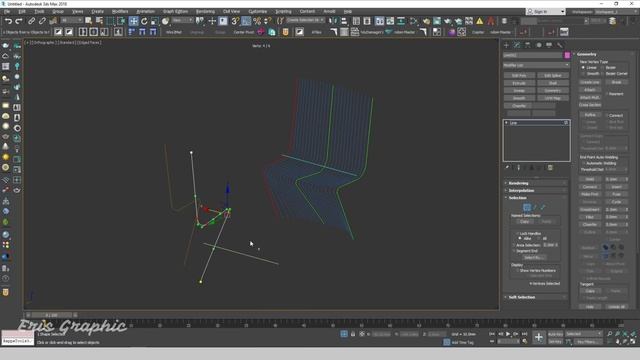The height and width of the screenshot is (360, 640).
Task: Click Pin Stack icon below modifier stack
Action: [x=507, y=168]
